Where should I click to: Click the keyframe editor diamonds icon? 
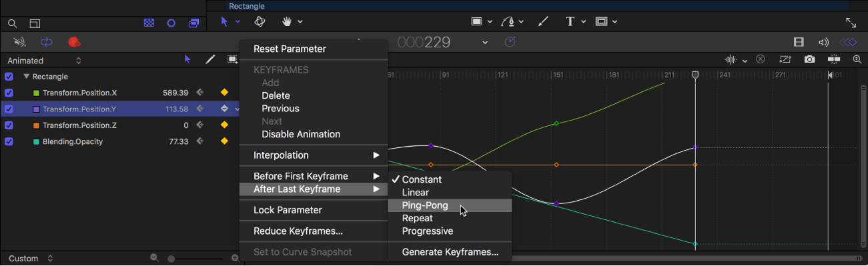[848, 42]
